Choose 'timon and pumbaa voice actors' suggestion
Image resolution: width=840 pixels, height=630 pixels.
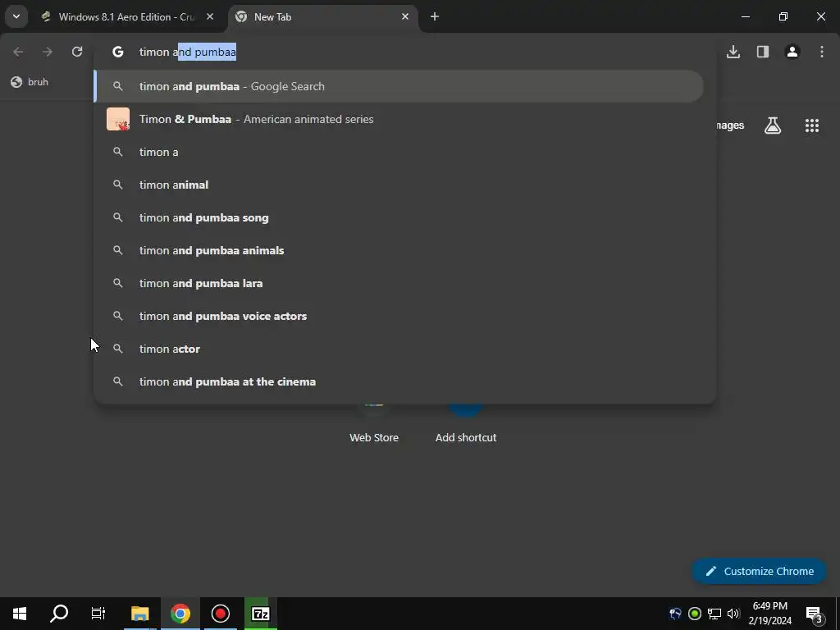(x=399, y=316)
